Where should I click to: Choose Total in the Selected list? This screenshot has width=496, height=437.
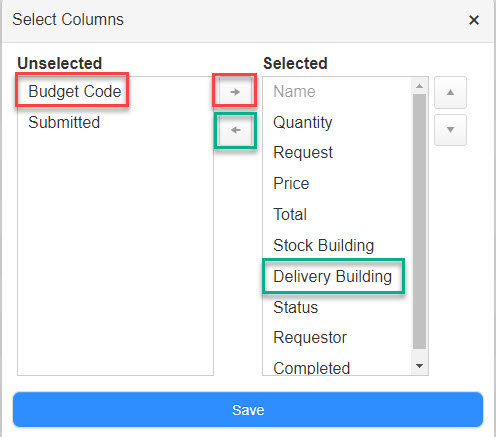(290, 214)
